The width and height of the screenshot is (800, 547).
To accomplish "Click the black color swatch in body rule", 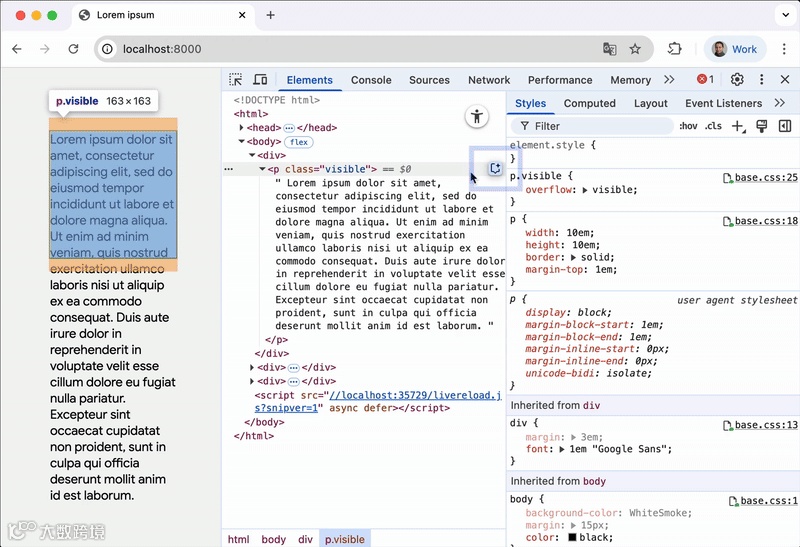I will pos(571,537).
